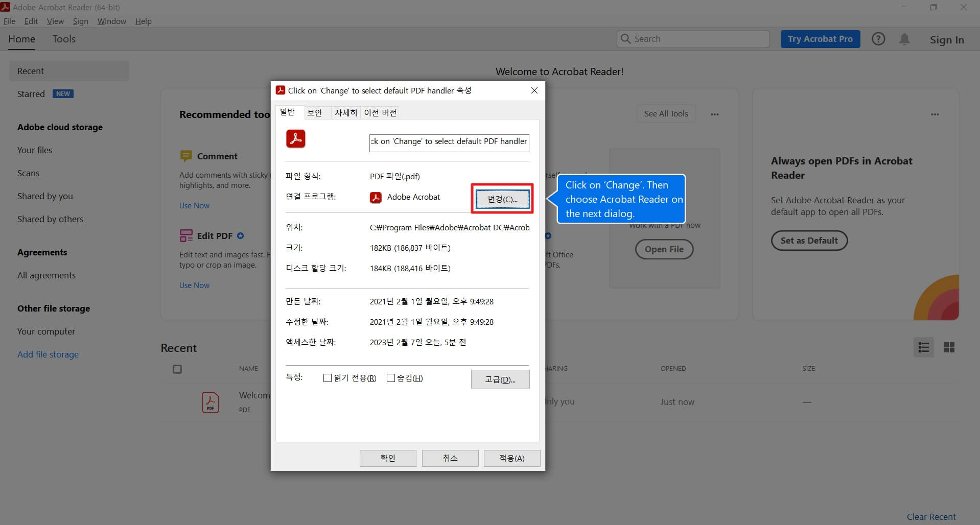Open the Edit menu
The width and height of the screenshot is (980, 525).
coord(31,21)
